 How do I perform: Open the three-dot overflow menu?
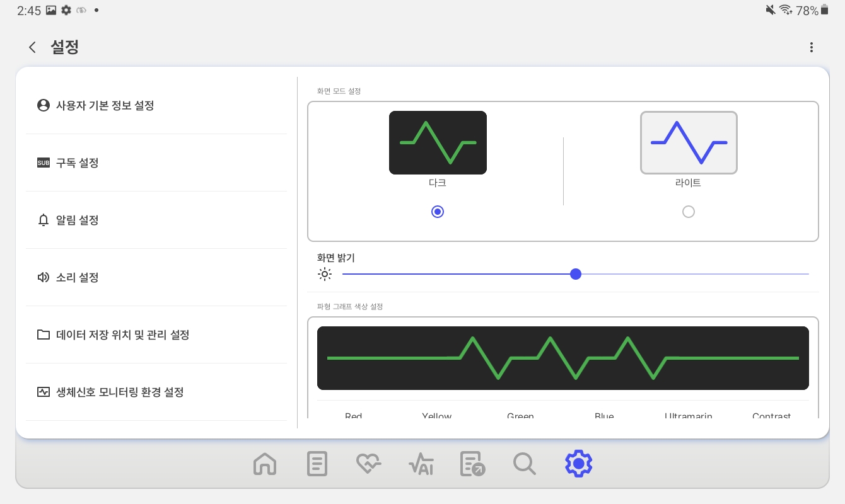tap(812, 47)
